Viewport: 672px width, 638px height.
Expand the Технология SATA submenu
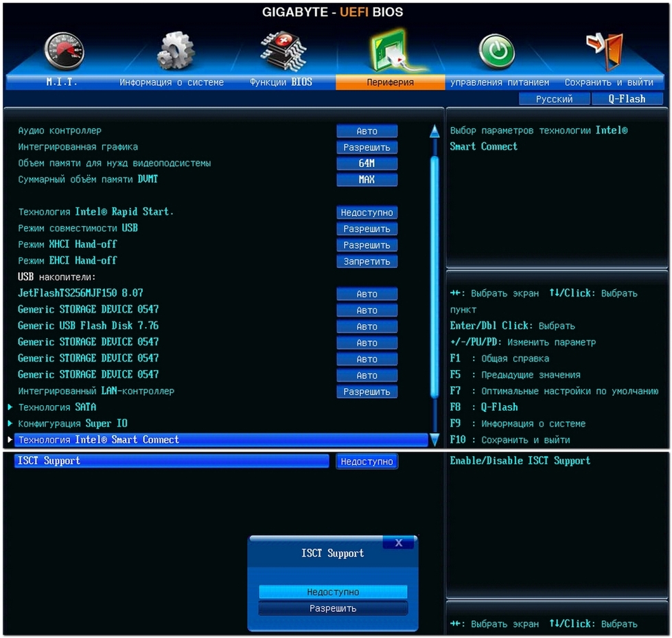pyautogui.click(x=57, y=407)
